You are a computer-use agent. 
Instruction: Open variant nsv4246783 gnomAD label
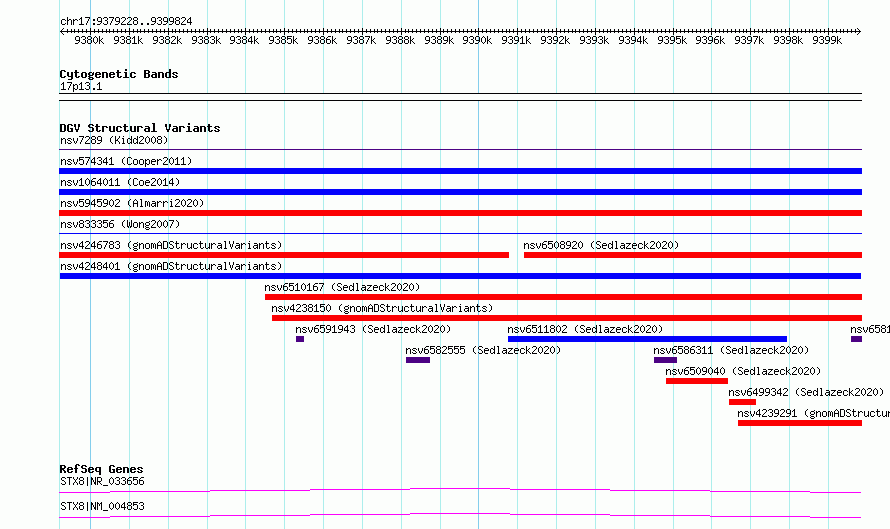[171, 245]
